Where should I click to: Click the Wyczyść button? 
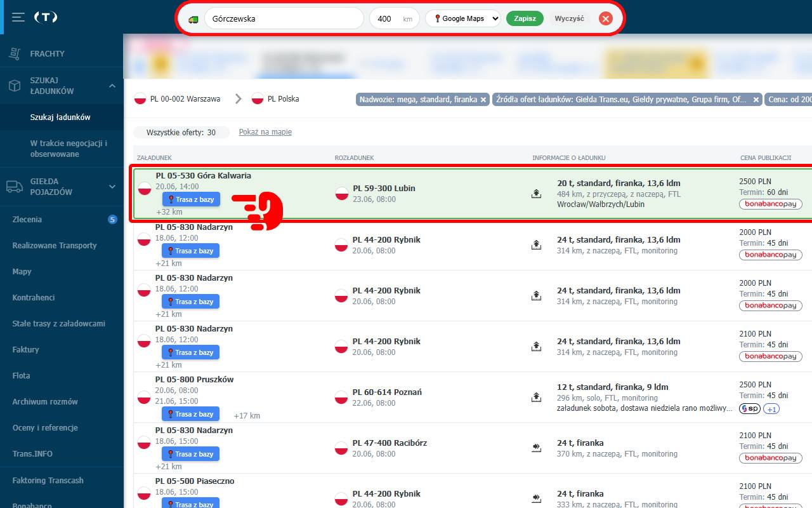569,18
